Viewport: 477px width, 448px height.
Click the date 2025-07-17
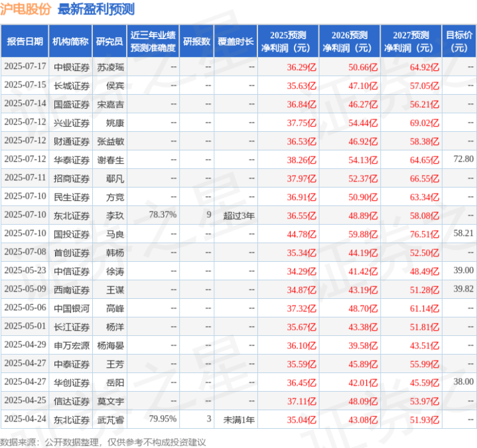pos(25,66)
